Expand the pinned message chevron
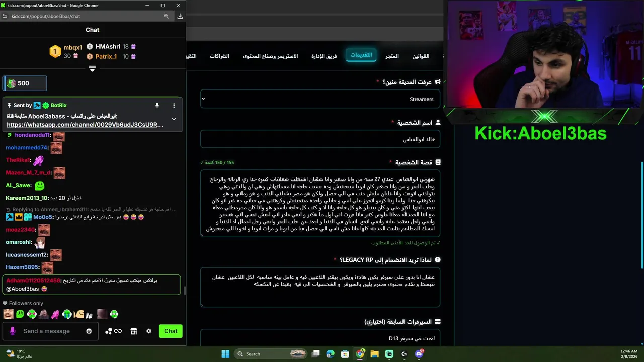Screen dimensions: 644x362 [x=174, y=119]
